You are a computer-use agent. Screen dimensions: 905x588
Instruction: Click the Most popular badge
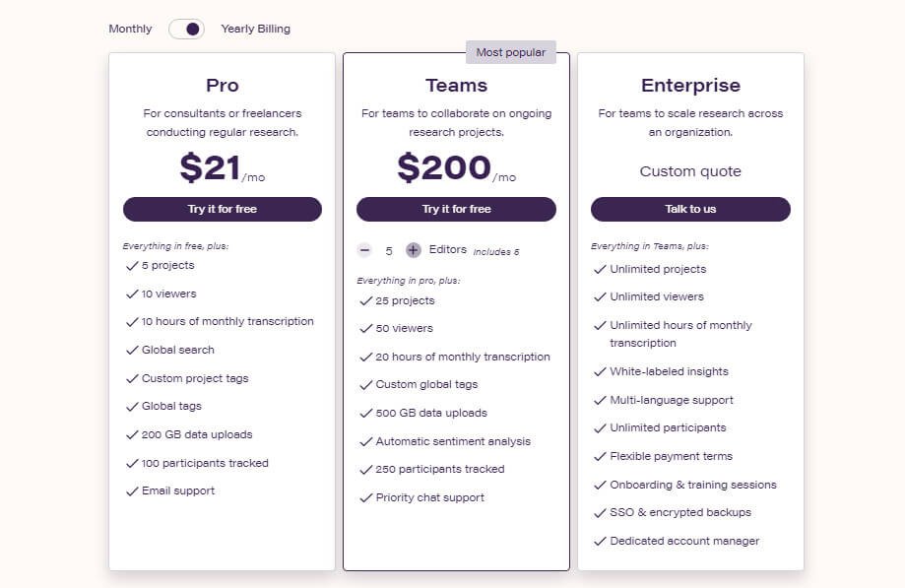(511, 52)
